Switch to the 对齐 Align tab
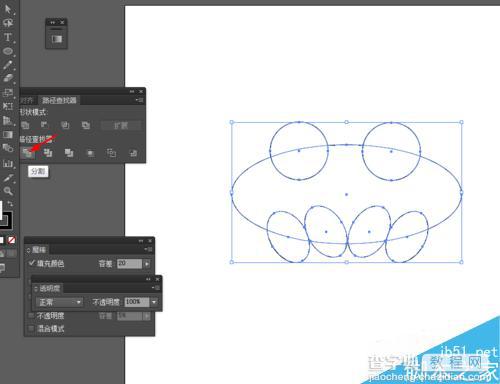 tap(27, 100)
